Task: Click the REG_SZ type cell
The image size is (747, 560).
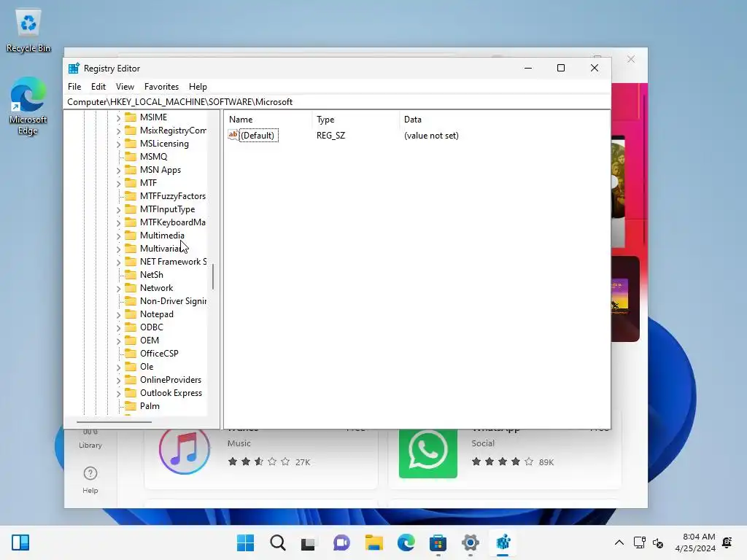Action: pyautogui.click(x=330, y=135)
